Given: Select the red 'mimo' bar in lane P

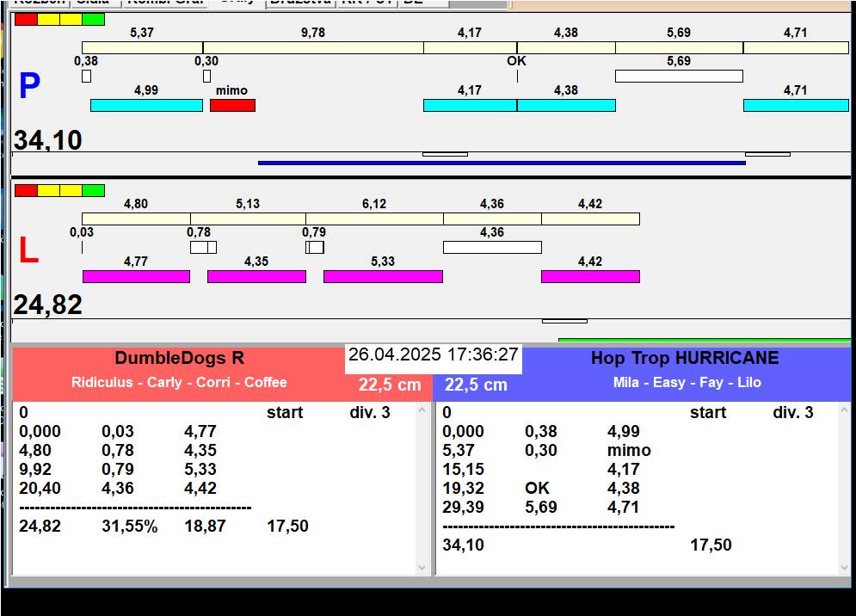Looking at the screenshot, I should tap(232, 105).
